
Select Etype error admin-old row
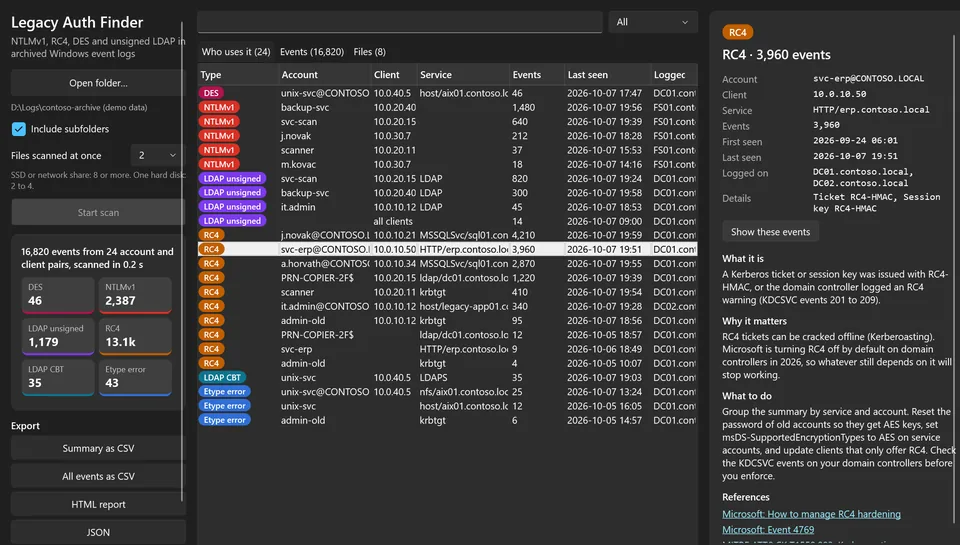(448, 420)
